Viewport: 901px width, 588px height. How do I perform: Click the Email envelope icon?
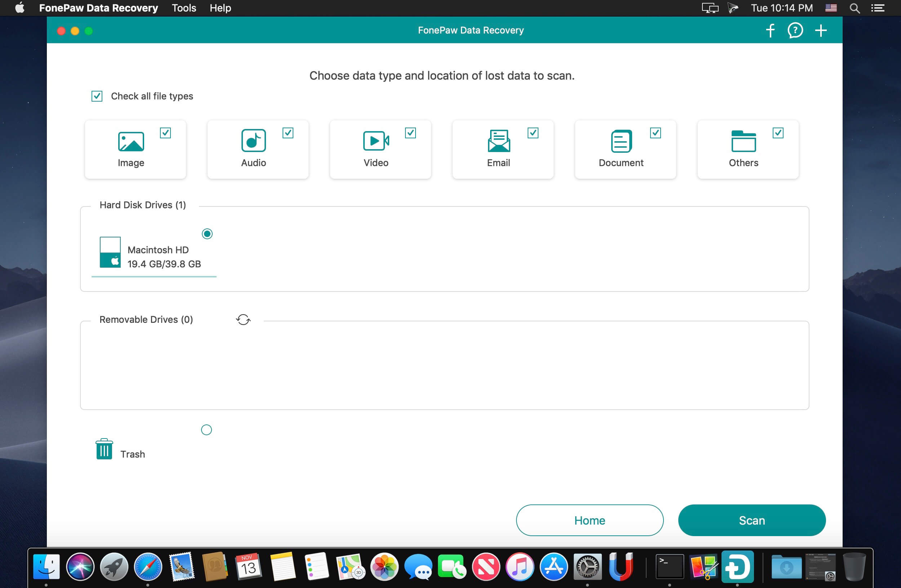tap(498, 141)
